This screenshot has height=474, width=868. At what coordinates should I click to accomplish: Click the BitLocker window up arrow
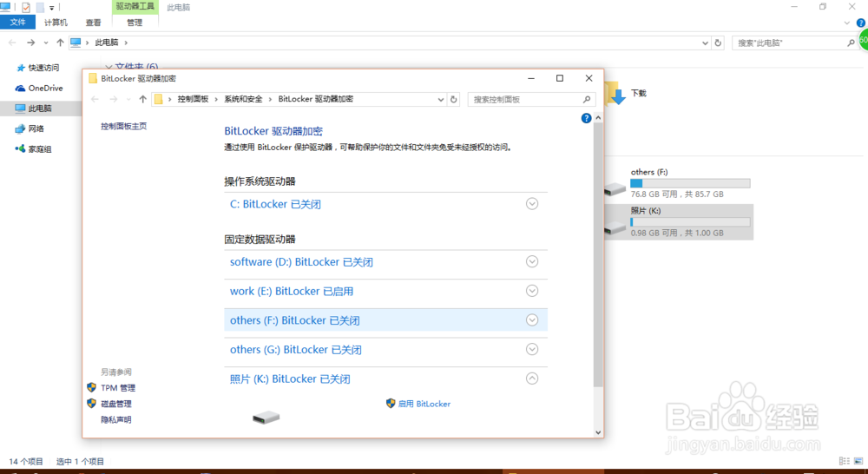(143, 99)
